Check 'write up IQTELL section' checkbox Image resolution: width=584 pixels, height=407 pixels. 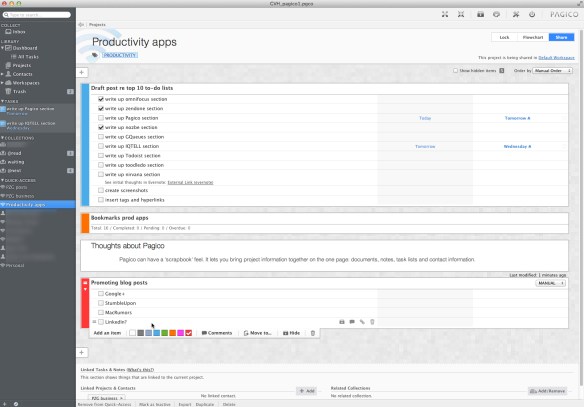[101, 146]
